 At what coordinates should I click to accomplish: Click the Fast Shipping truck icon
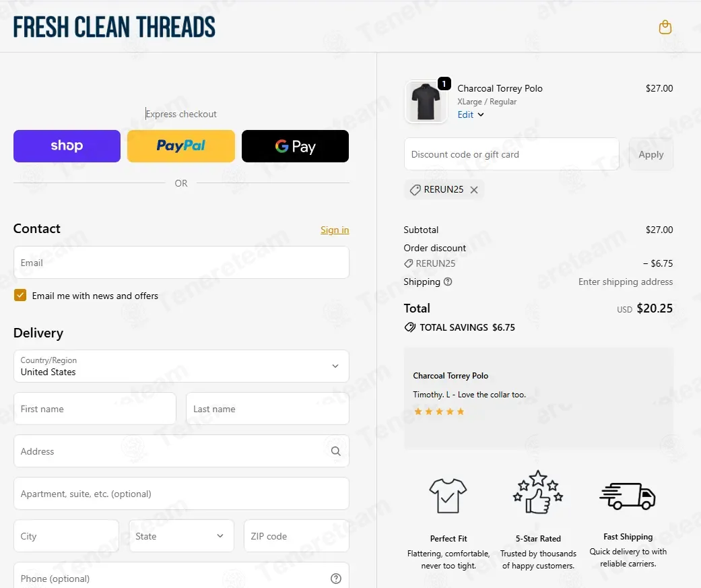click(627, 496)
